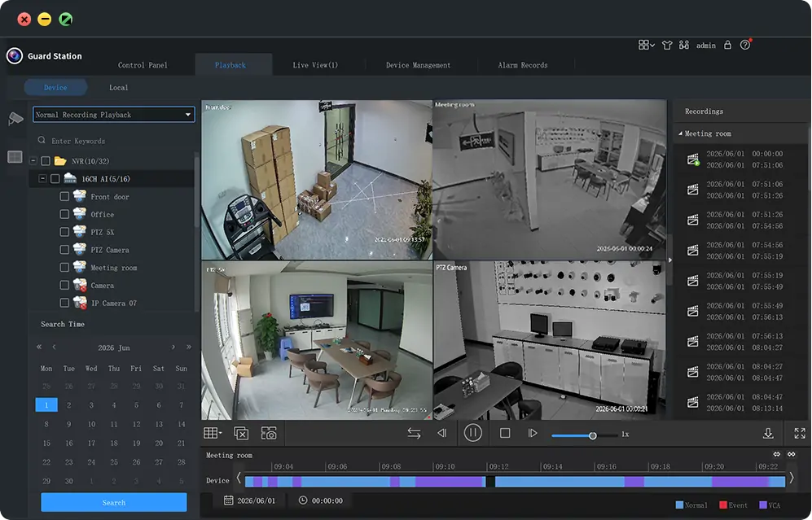Screen dimensions: 812x520
Task: Click the download recording icon
Action: point(768,434)
